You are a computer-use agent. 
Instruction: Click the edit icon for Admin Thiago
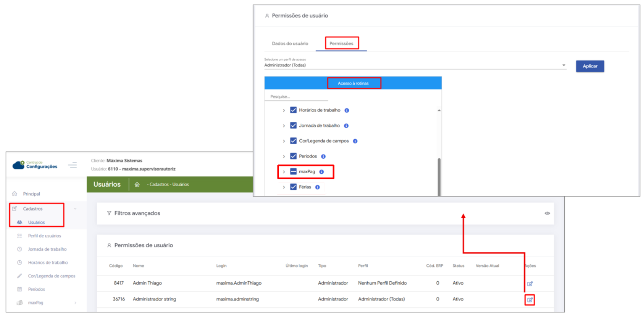(x=530, y=284)
